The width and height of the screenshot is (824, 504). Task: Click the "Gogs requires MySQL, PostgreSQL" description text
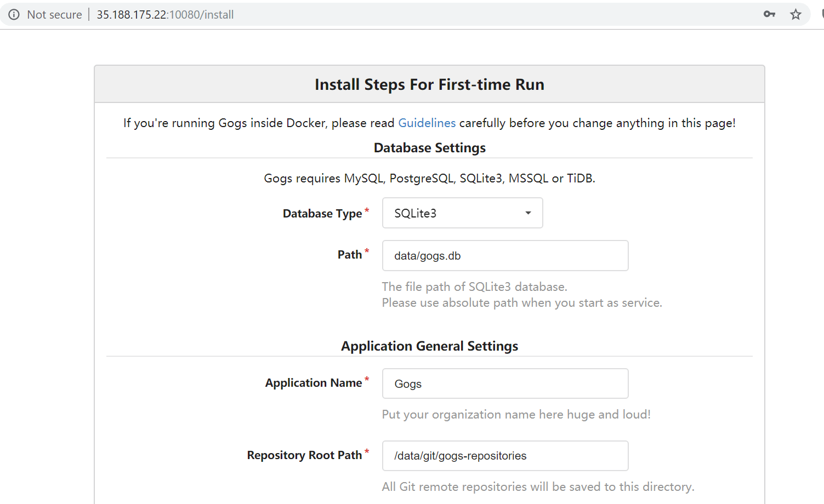(429, 179)
